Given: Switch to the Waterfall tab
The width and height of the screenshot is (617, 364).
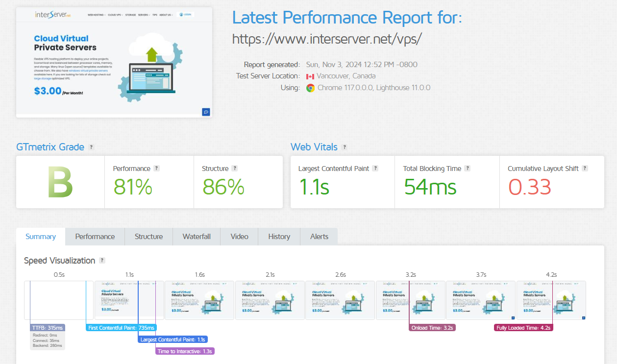Looking at the screenshot, I should tap(196, 236).
